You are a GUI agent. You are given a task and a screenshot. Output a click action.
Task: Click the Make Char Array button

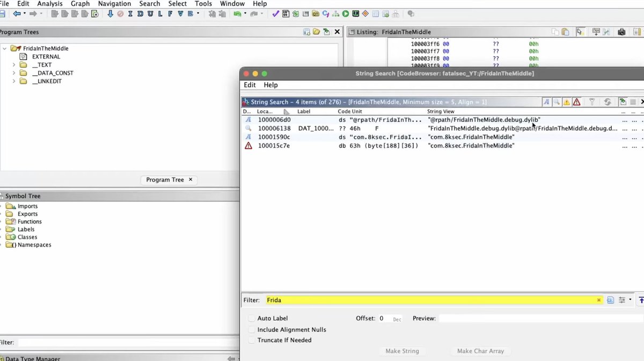pos(480,351)
